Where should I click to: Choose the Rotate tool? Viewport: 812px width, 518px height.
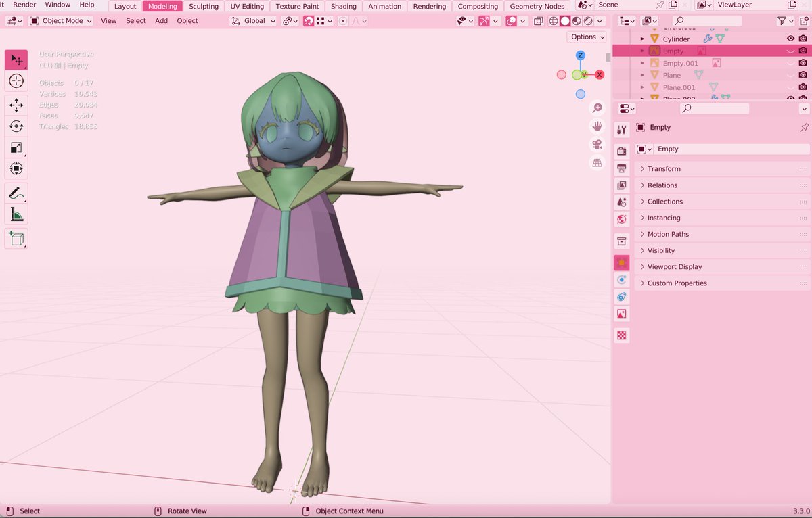(x=16, y=126)
